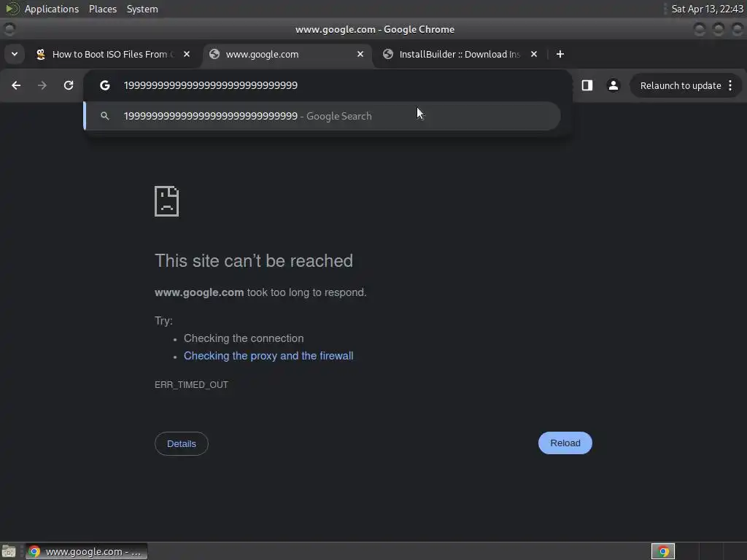
Task: Open a new tab with plus icon
Action: tap(560, 54)
